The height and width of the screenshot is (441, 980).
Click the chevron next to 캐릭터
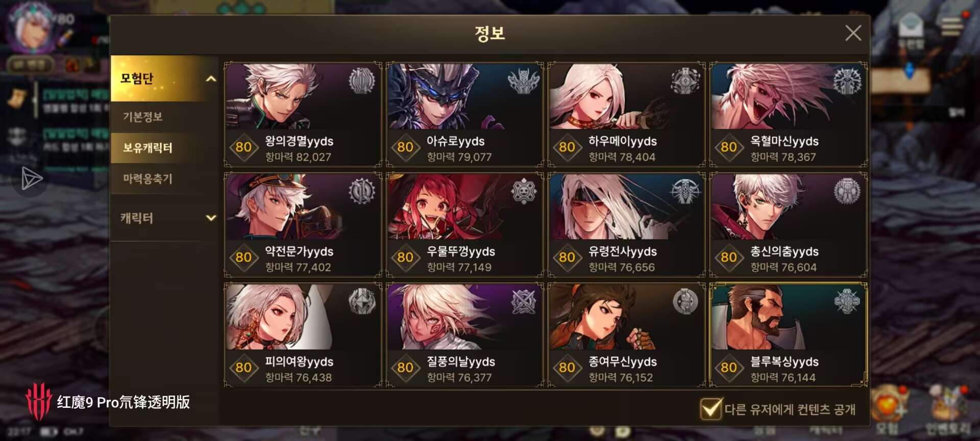coord(210,218)
